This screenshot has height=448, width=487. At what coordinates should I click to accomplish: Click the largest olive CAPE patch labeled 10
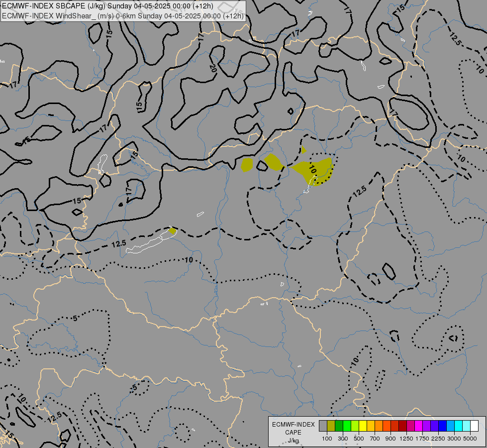[312, 171]
